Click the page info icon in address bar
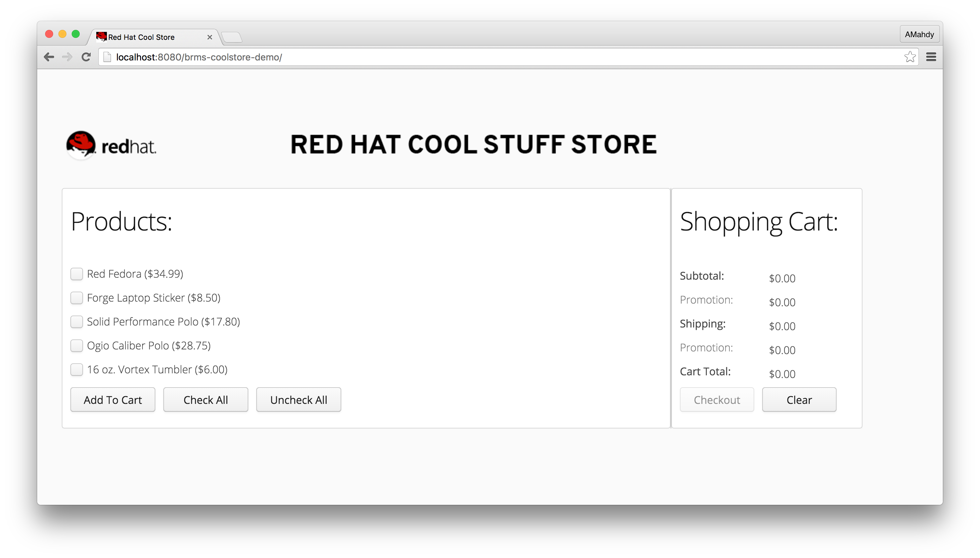Viewport: 980px width, 558px height. (108, 57)
